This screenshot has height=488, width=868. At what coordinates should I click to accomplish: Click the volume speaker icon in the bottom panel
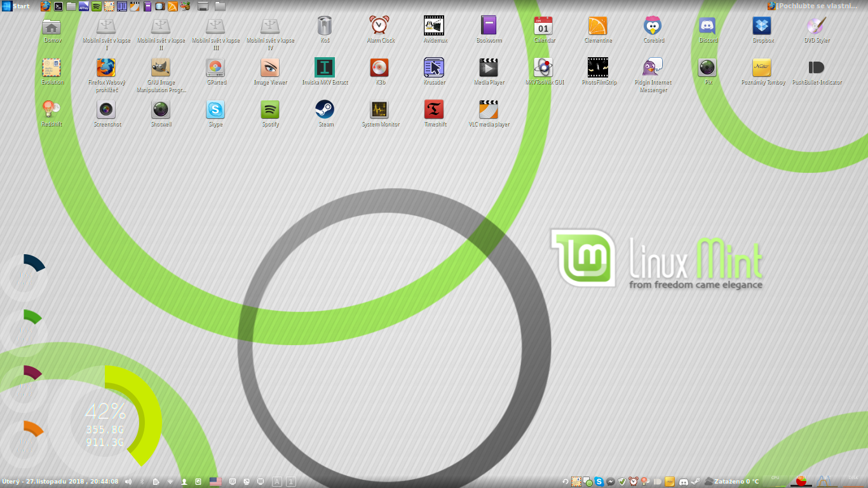coord(128,482)
